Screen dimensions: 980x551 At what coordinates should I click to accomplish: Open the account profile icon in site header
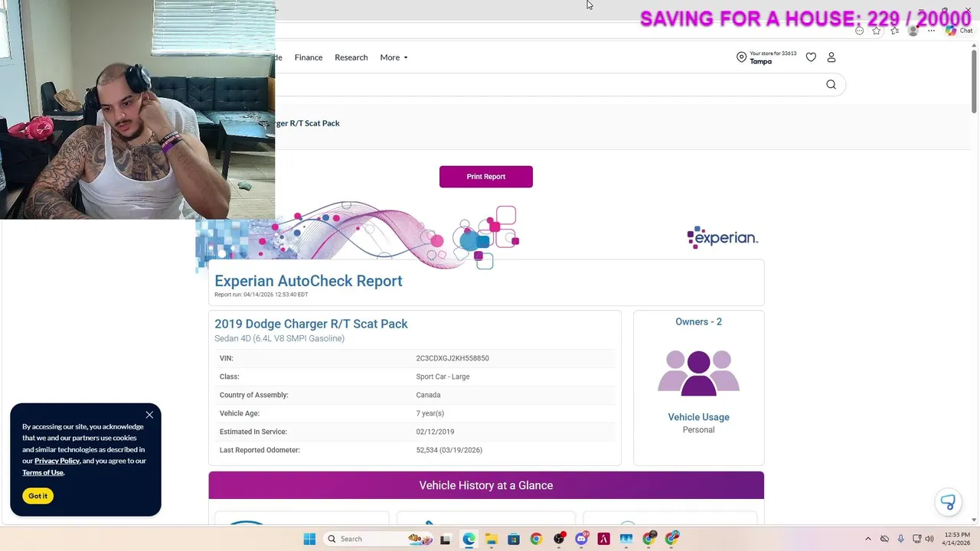click(831, 57)
